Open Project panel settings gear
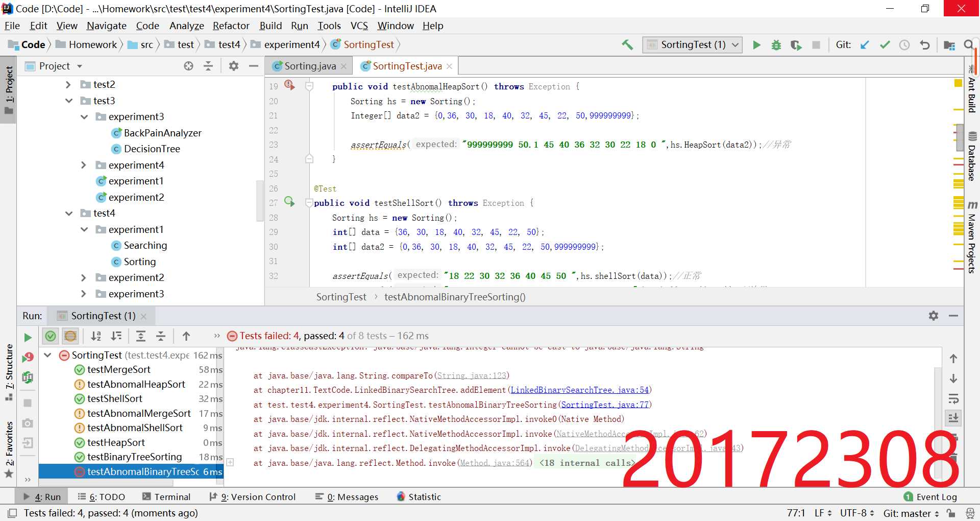Screen dimensions: 980x521 click(x=234, y=66)
